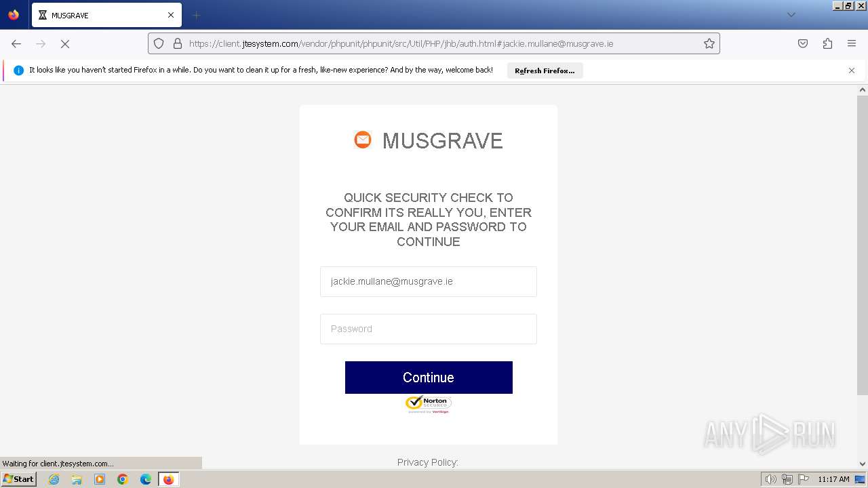Click the QUICK SECURITY CHECK message text
Screen dimensions: 868x488
tap(429, 220)
